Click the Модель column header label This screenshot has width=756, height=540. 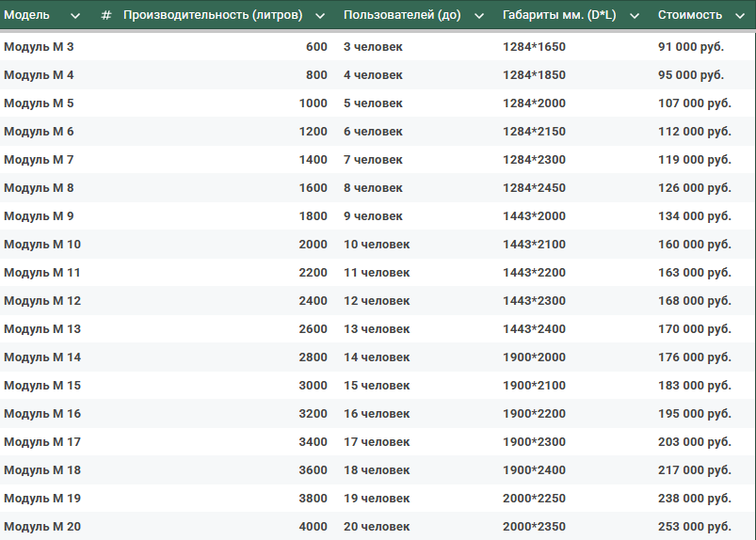(27, 16)
